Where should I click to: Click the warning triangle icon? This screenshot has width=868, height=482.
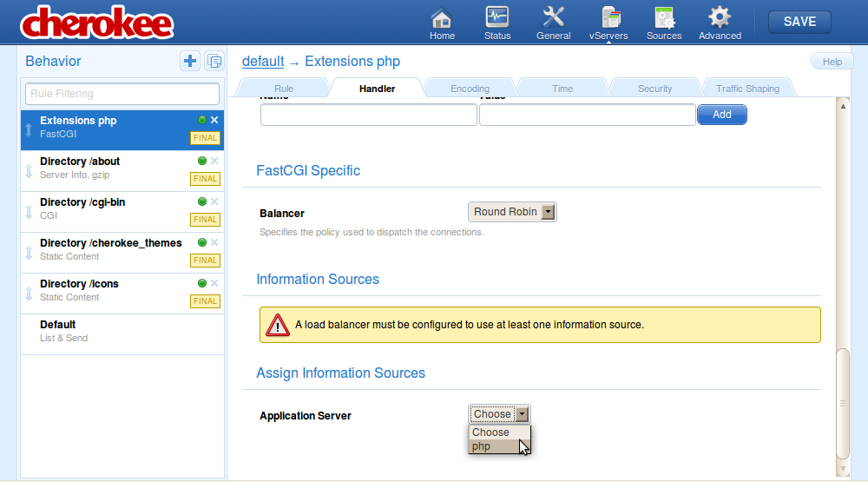pos(278,325)
